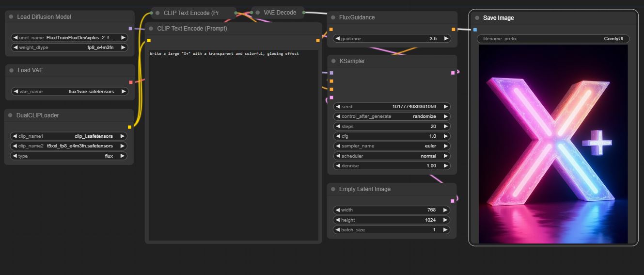Collapse the DualCLIPLoader node dot

[11, 115]
